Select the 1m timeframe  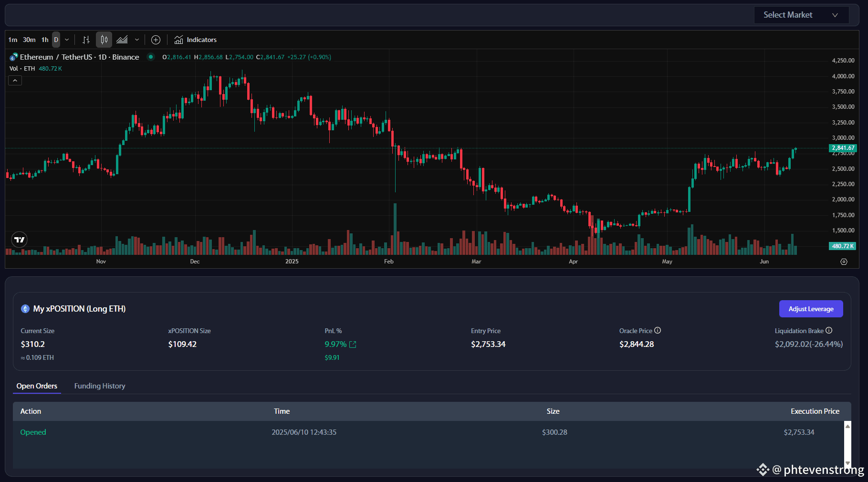(x=13, y=40)
